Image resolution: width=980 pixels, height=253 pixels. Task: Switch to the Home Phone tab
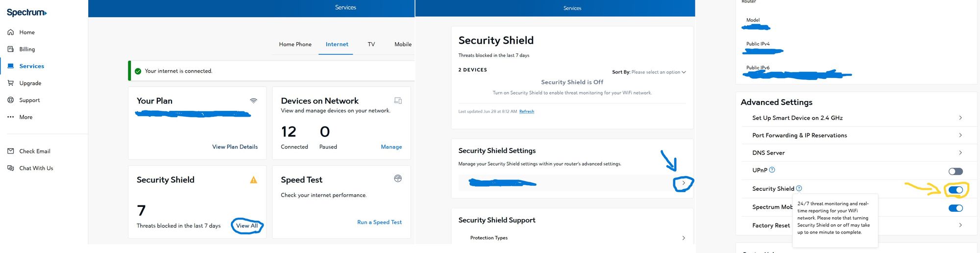point(295,44)
